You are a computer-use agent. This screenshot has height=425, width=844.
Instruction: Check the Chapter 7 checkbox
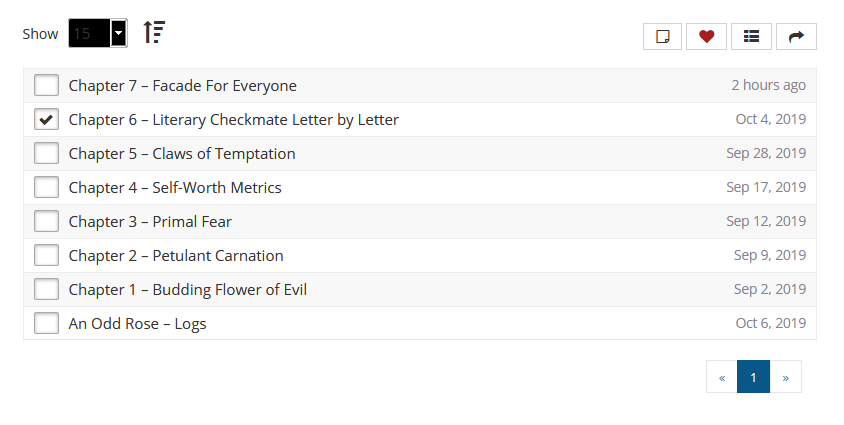(x=46, y=86)
